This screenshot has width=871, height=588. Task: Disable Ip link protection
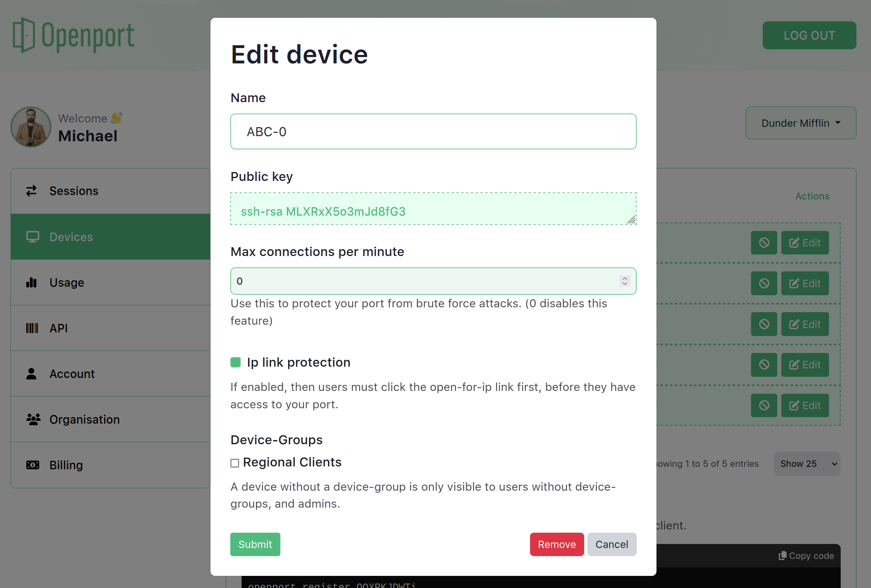pos(235,362)
